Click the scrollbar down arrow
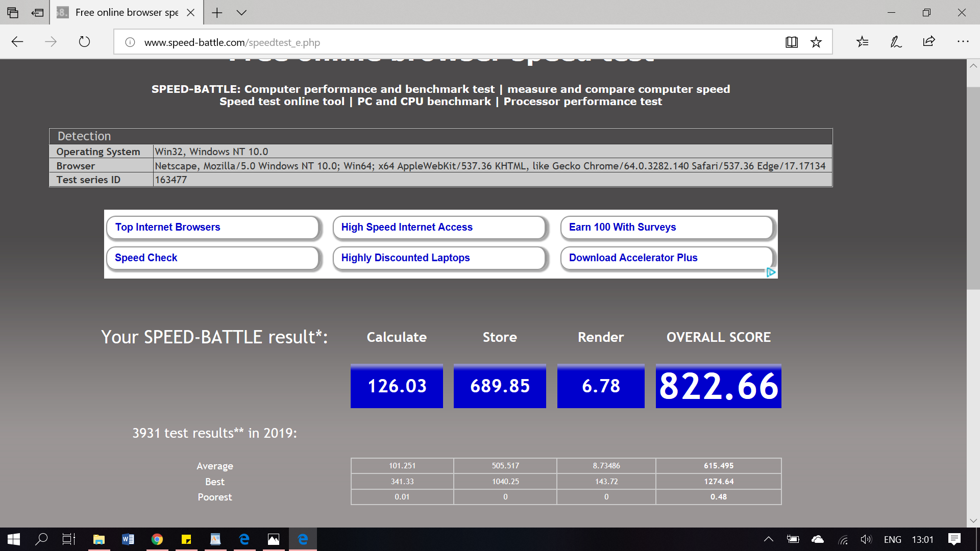Screen dimensions: 980x551 [x=973, y=521]
